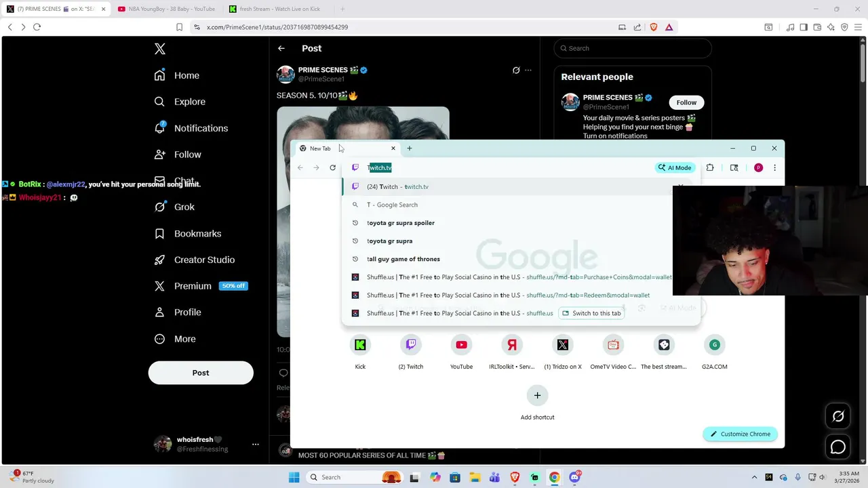Click Switch to this tab for Shuffle.us
868x488 pixels.
pos(591,313)
